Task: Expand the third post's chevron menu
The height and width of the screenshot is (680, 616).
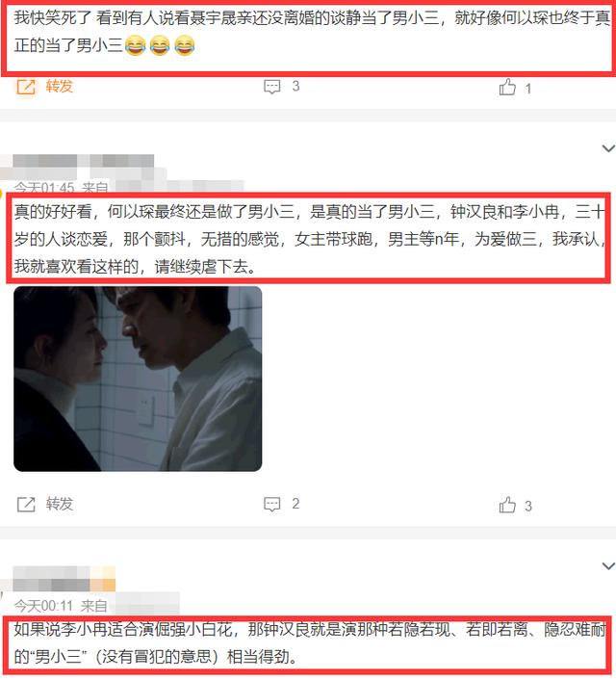Action: coord(608,566)
